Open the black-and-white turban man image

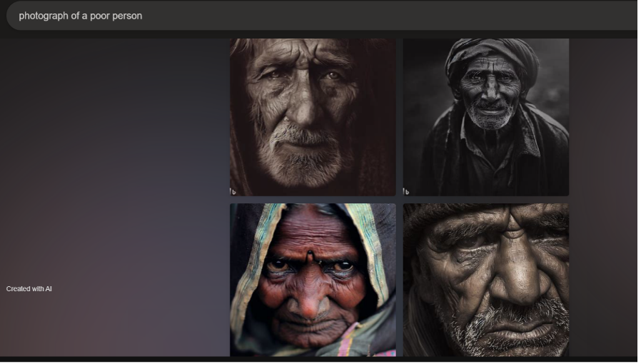tap(485, 117)
